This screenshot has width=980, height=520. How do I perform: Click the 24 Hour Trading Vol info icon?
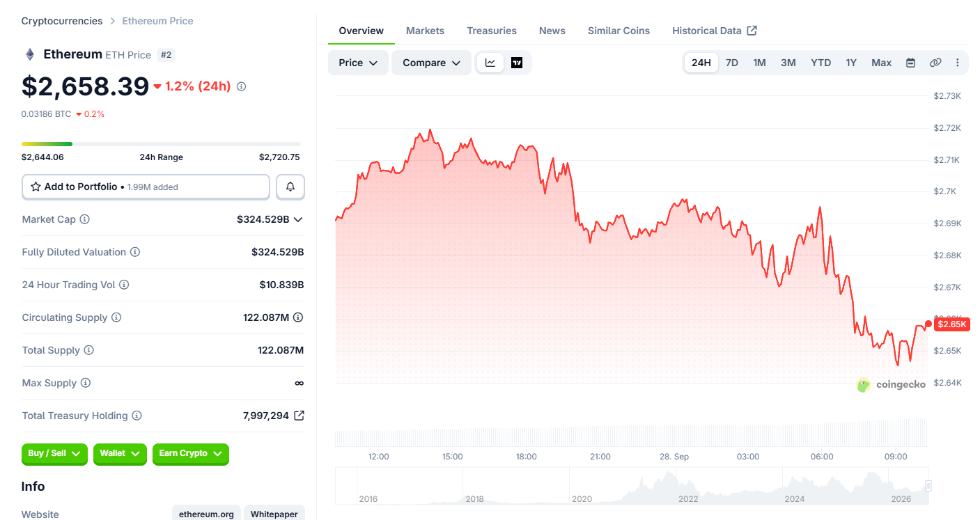tap(124, 285)
